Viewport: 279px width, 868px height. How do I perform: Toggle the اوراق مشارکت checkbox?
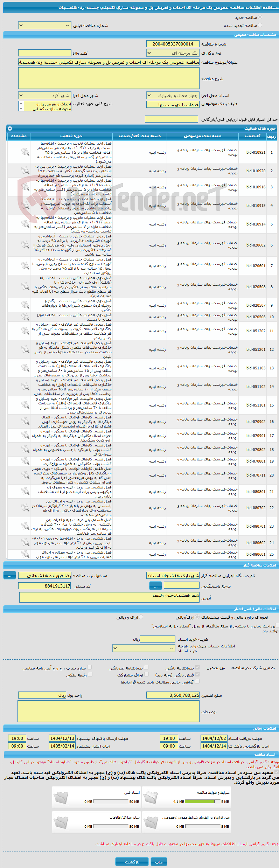tap(146, 674)
